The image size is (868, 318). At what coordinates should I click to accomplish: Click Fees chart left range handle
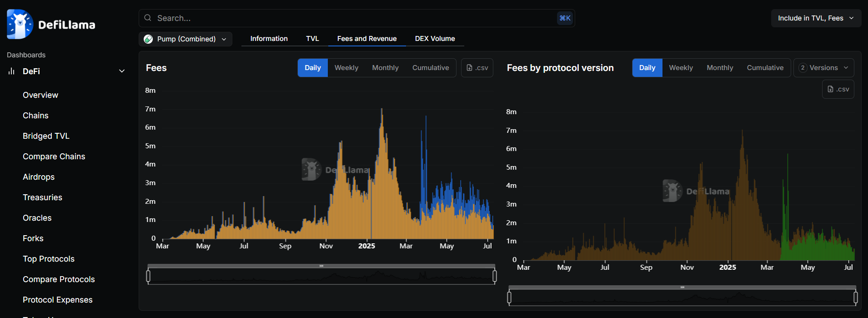(148, 276)
